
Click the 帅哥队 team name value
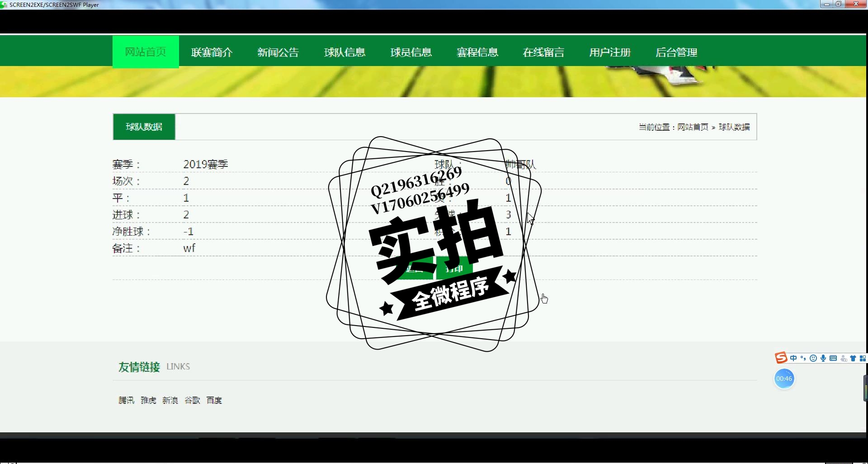pyautogui.click(x=521, y=164)
